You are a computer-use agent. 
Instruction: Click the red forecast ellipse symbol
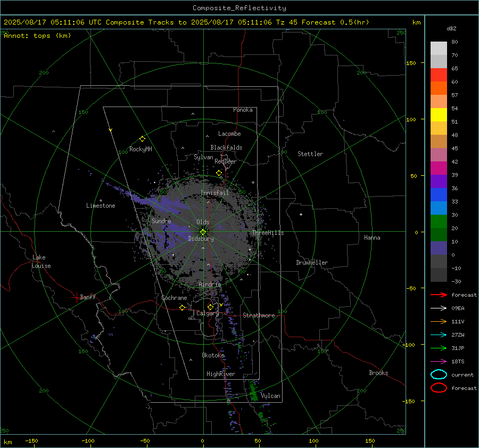[439, 388]
